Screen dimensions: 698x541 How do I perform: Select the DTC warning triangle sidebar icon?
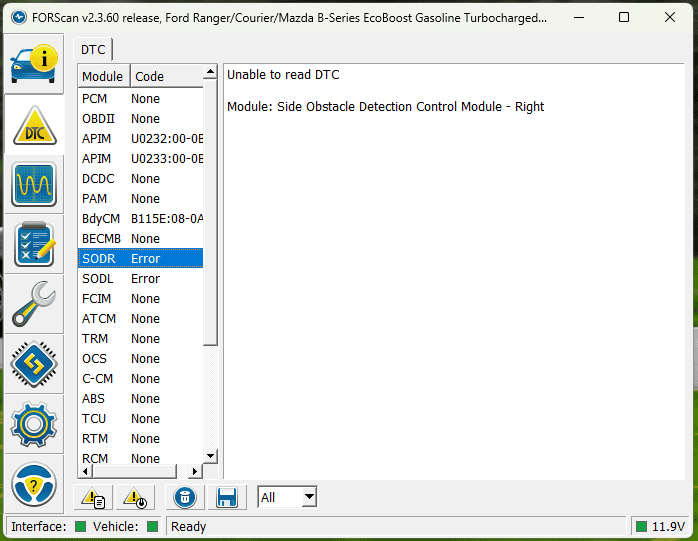34,125
